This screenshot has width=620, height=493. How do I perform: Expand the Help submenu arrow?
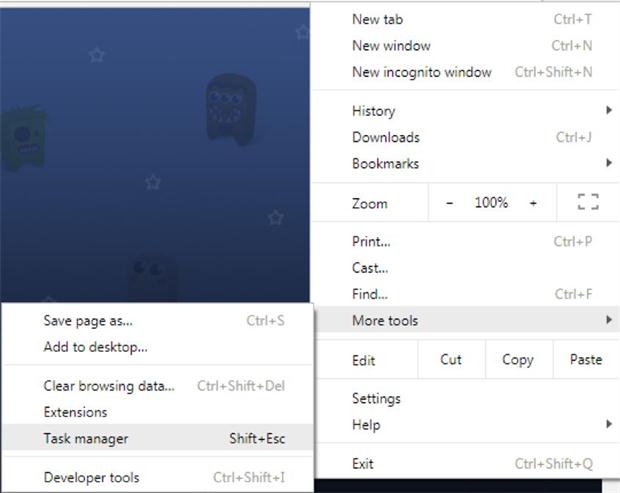609,424
